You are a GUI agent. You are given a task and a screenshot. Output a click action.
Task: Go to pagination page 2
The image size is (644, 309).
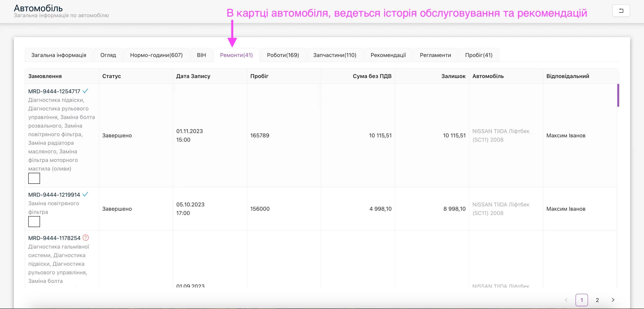(597, 300)
